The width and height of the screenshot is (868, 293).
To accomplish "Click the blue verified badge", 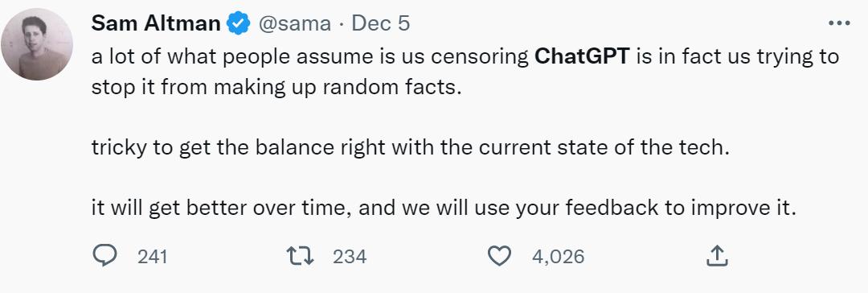I will point(240,24).
